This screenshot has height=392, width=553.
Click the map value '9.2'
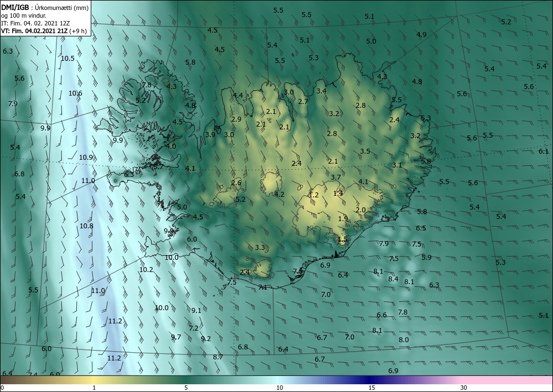(206, 339)
